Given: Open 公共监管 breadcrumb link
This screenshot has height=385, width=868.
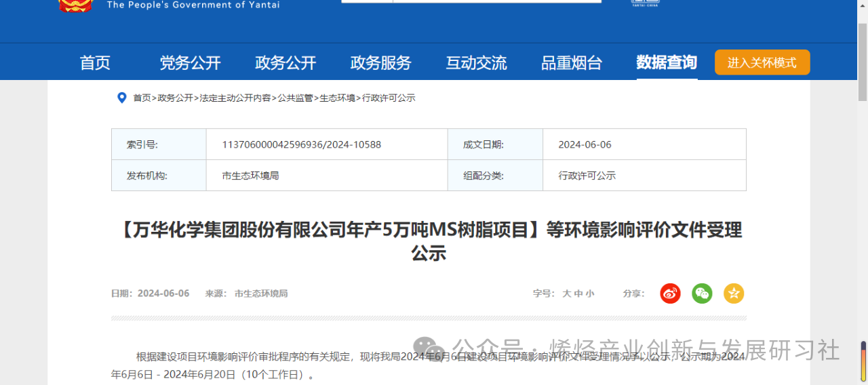Looking at the screenshot, I should [295, 98].
